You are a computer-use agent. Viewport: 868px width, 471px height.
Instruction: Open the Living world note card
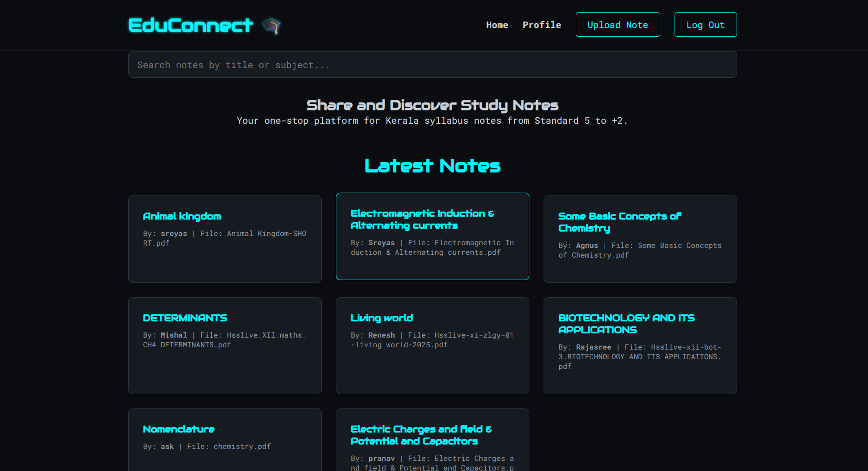tap(432, 345)
